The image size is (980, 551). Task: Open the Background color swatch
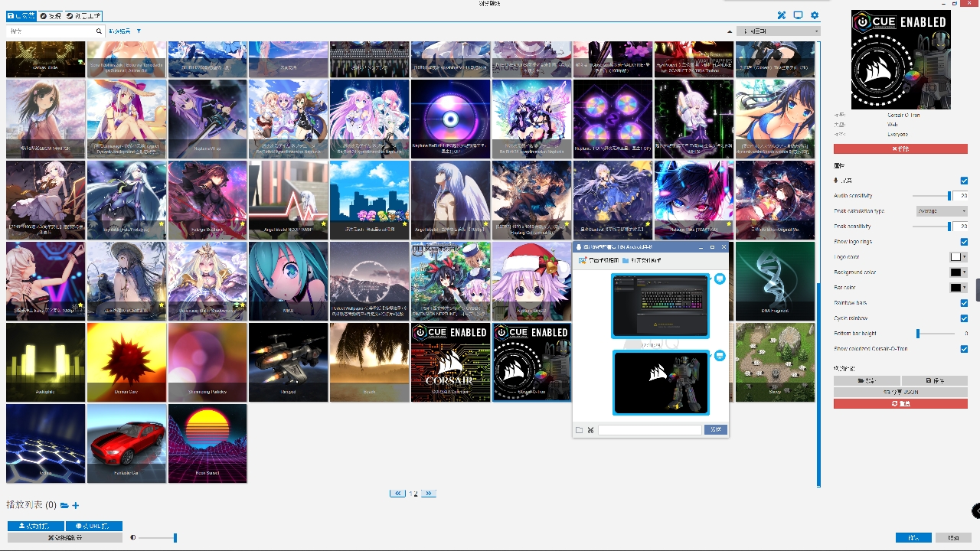click(959, 272)
